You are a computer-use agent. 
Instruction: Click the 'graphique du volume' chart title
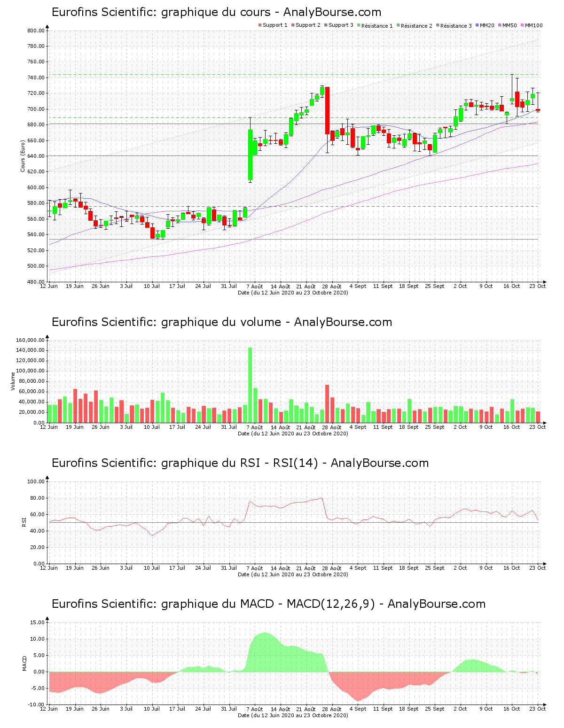[222, 322]
